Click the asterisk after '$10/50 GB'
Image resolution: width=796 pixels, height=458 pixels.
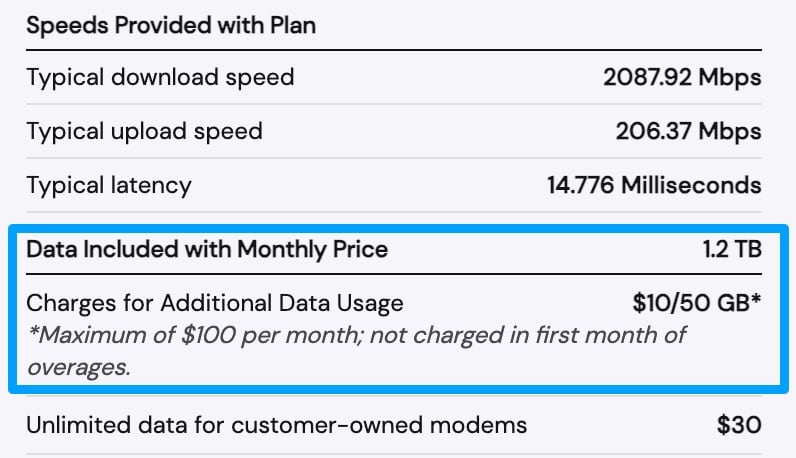(756, 300)
